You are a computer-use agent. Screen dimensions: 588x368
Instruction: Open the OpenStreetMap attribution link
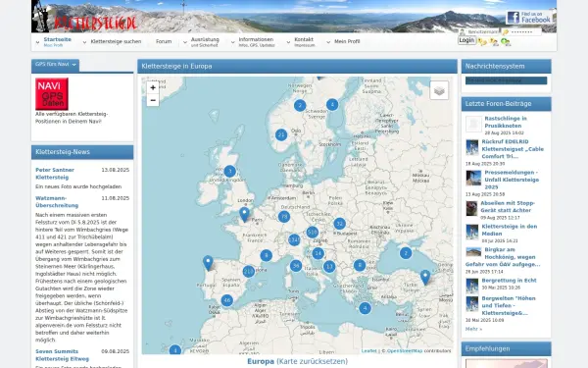[x=405, y=350]
